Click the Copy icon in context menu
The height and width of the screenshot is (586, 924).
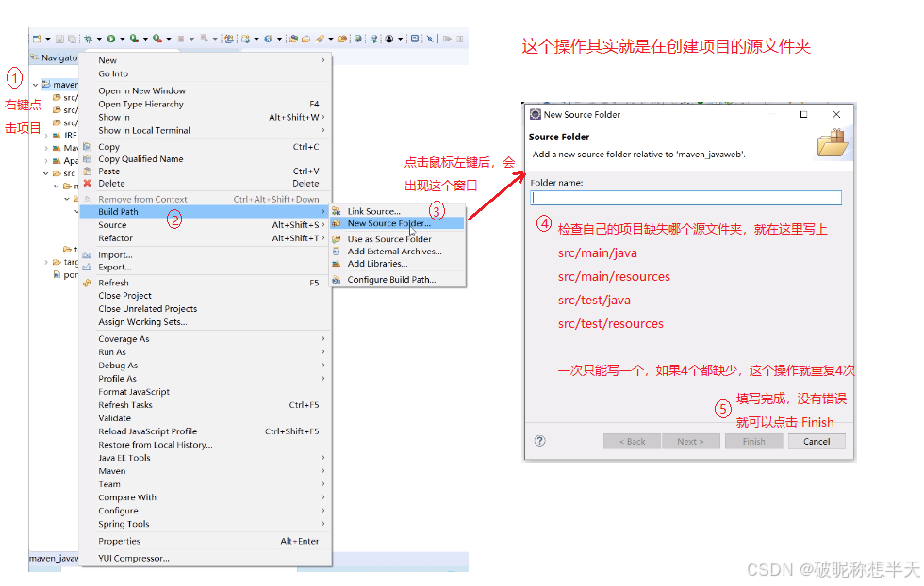(x=87, y=147)
